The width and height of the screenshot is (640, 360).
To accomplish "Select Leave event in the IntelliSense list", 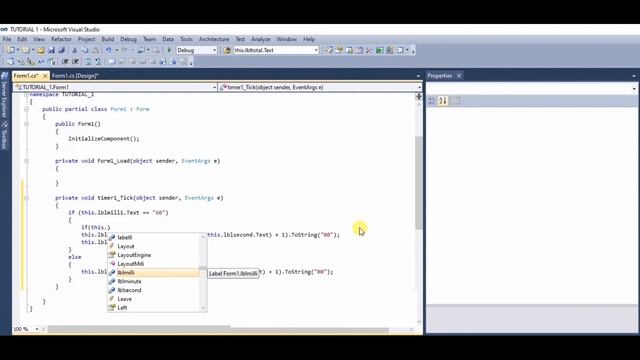I will pyautogui.click(x=154, y=299).
